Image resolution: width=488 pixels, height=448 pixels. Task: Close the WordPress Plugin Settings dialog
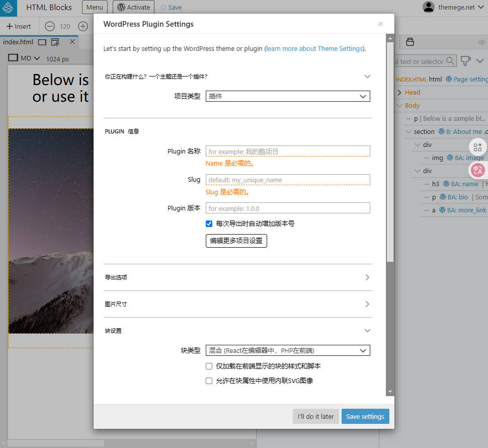380,24
